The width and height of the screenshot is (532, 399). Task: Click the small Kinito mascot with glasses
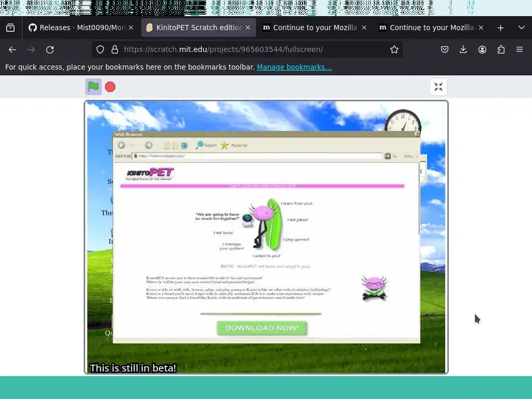click(374, 288)
